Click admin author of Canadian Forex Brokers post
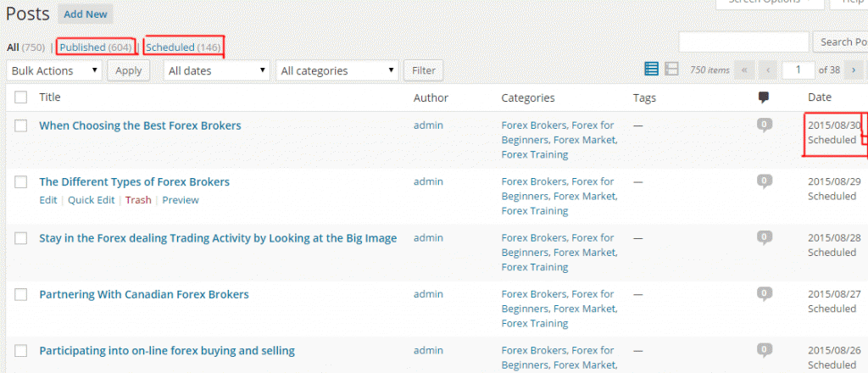Image resolution: width=868 pixels, height=373 pixels. pos(428,294)
